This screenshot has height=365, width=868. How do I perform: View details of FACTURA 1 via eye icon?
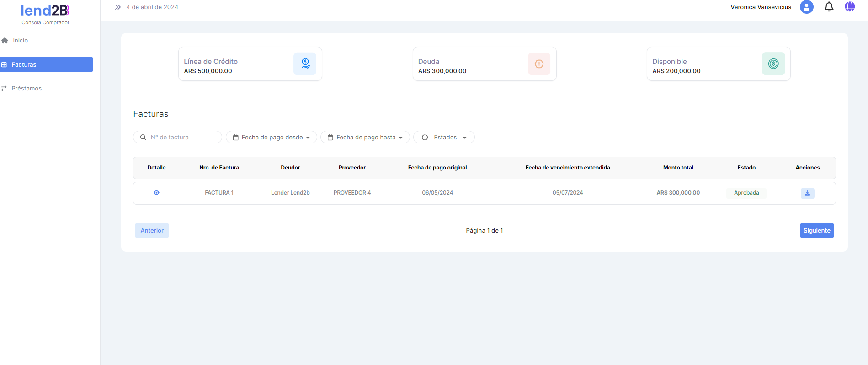(156, 193)
